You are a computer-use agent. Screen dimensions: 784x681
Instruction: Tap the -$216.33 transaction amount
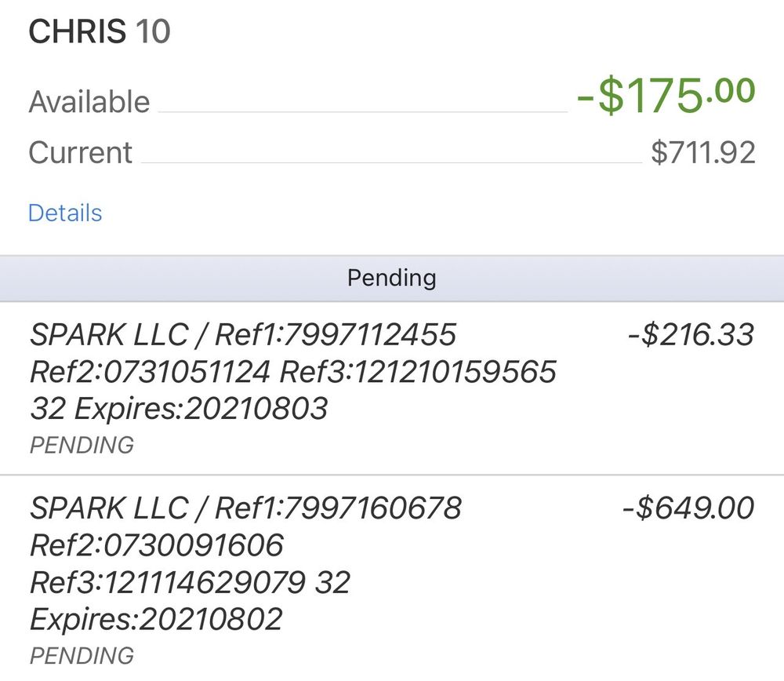[x=690, y=335]
